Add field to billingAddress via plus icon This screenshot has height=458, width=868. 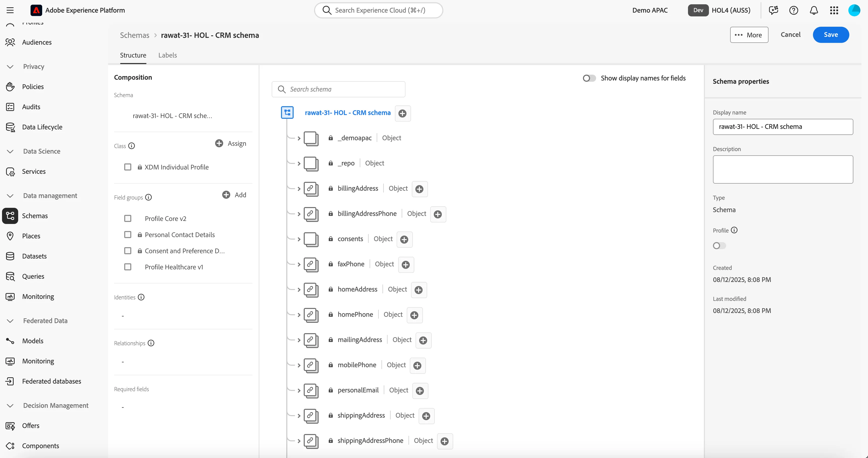point(420,189)
